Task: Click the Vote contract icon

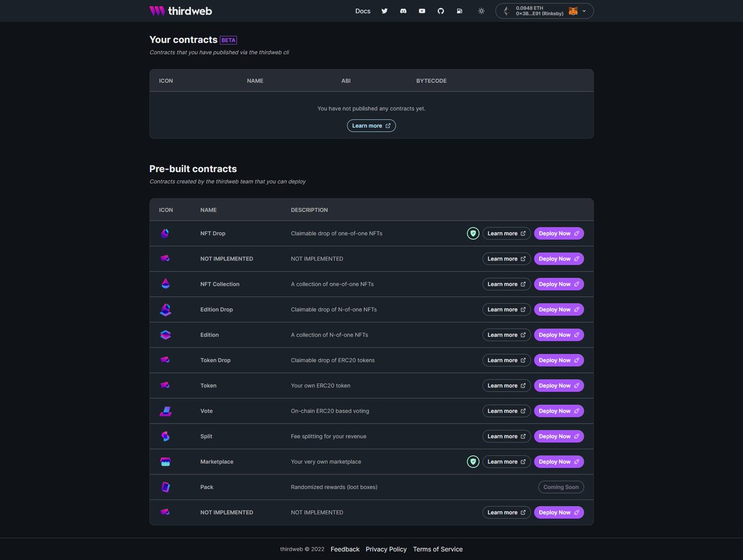Action: coord(165,411)
